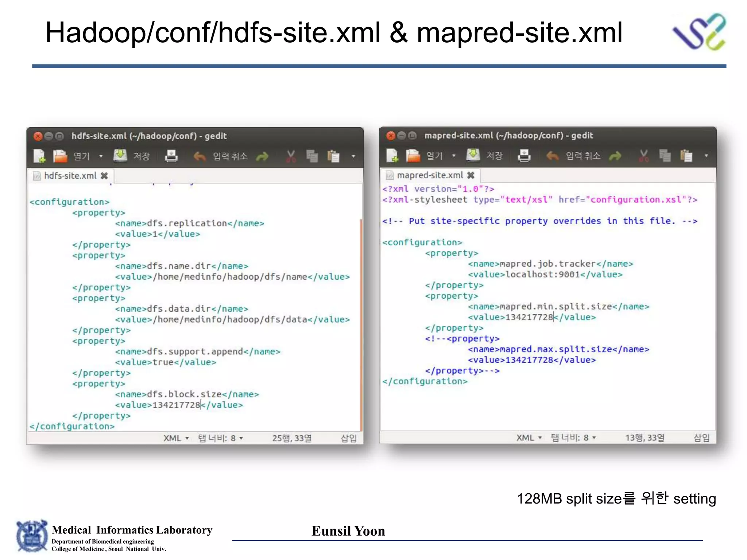Click Cut scissors icon in mapred-site.xml window
Screen dimensions: 747x560
pos(644,156)
